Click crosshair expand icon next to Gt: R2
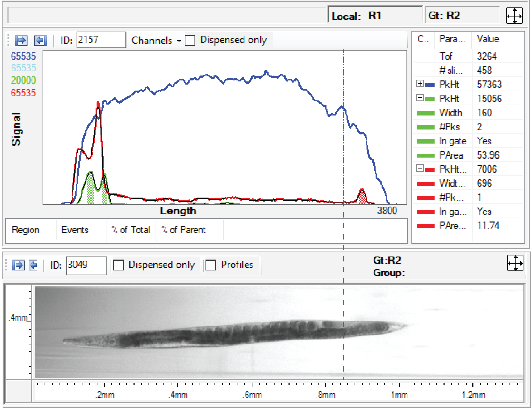 [514, 16]
